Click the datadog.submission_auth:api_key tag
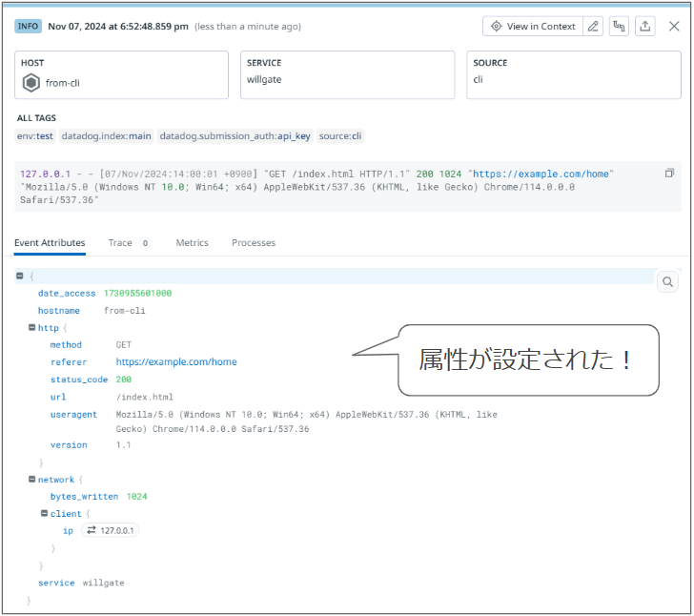This screenshot has height=616, width=694. [x=235, y=136]
